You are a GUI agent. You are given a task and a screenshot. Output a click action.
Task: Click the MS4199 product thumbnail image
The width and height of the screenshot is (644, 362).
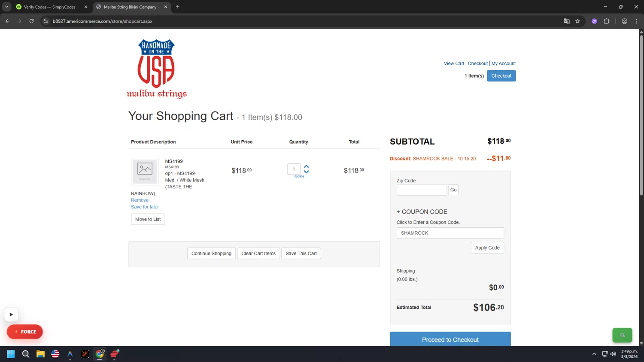[x=145, y=171]
